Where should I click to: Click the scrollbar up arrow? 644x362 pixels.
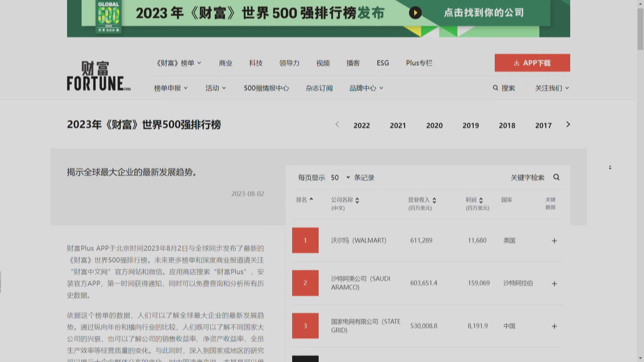(640, 3)
